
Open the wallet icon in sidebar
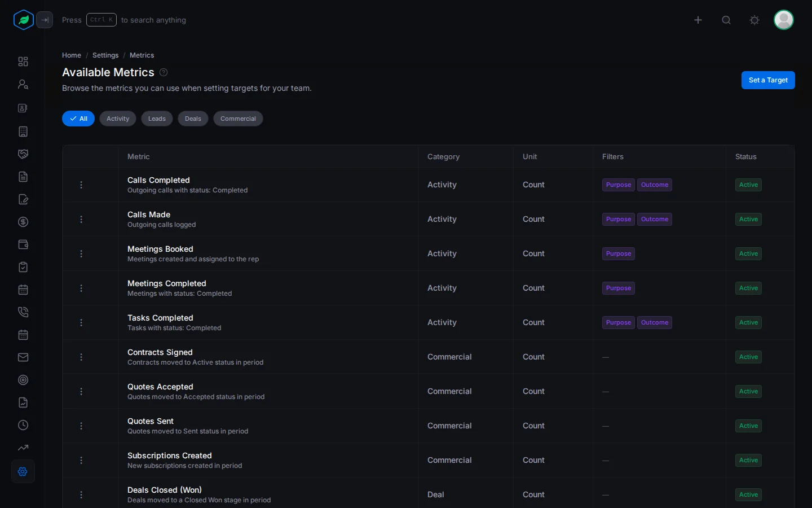tap(23, 244)
